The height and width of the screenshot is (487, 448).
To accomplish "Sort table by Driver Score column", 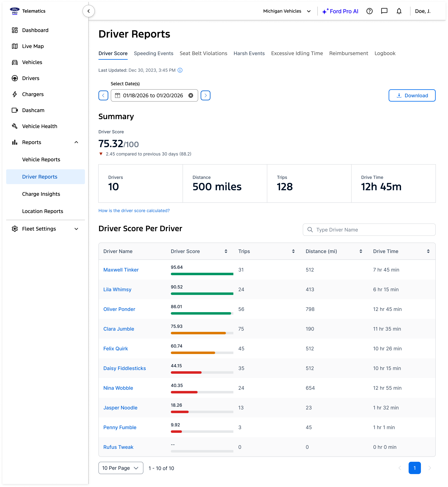I will pos(226,251).
